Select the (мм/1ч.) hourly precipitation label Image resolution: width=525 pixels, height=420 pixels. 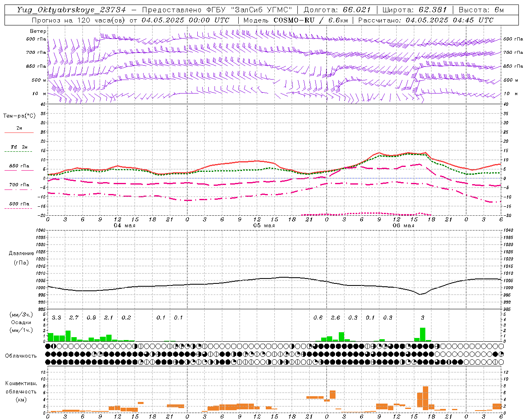click(21, 330)
